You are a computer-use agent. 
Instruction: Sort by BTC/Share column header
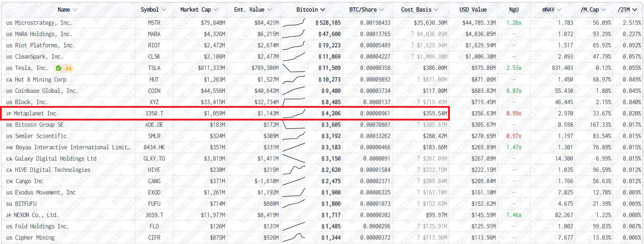tap(366, 10)
